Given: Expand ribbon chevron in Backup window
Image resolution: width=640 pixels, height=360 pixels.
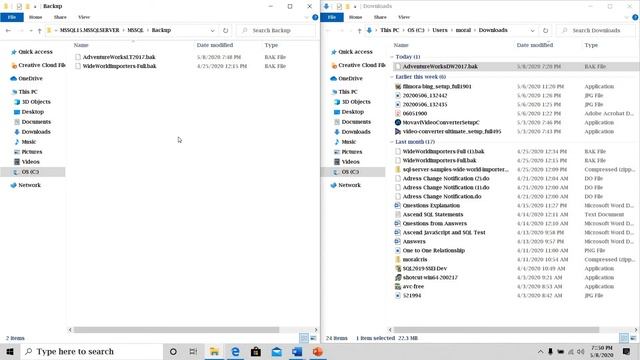Looking at the screenshot, I should coord(307,17).
